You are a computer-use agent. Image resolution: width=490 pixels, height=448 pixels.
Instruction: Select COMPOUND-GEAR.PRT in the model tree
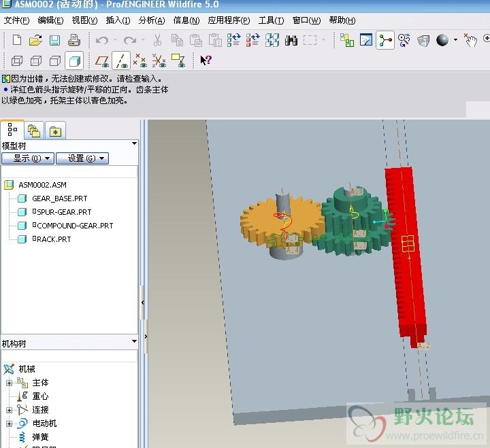pos(73,226)
